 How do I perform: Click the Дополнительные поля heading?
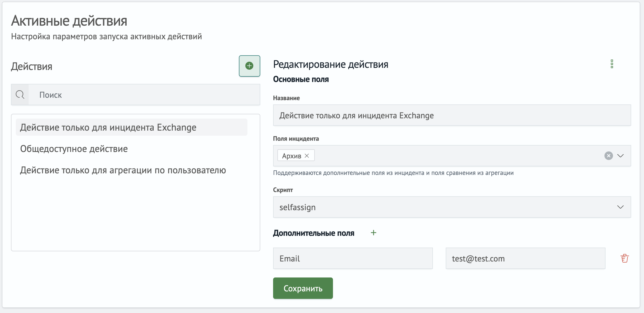coord(313,233)
